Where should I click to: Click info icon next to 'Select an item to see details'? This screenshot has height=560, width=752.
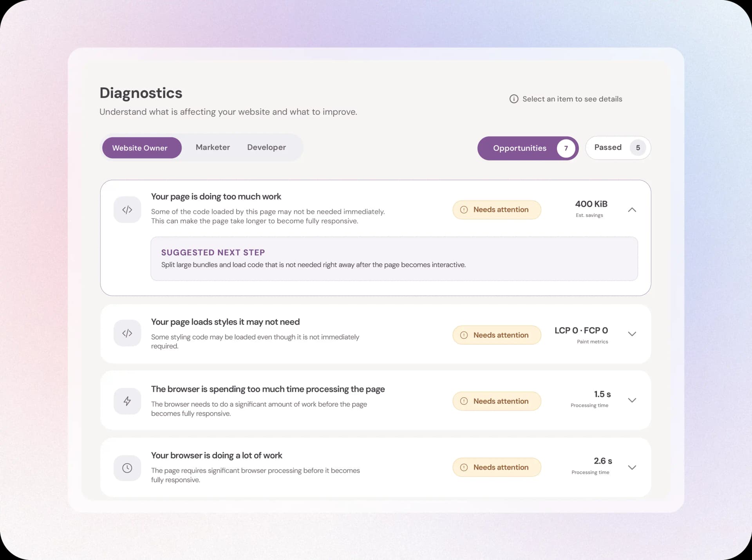coord(514,99)
